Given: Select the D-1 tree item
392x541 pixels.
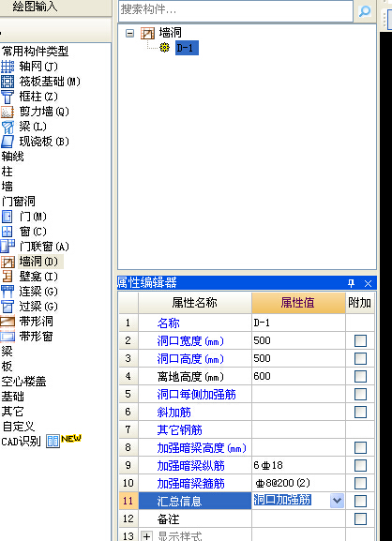Looking at the screenshot, I should point(187,48).
